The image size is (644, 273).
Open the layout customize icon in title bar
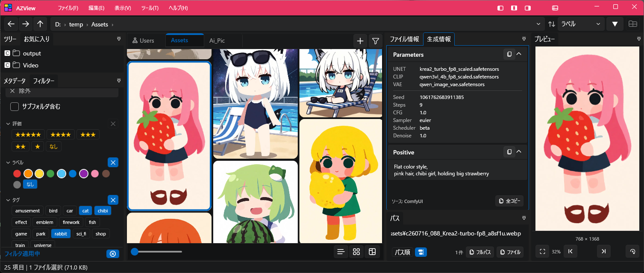point(555,8)
